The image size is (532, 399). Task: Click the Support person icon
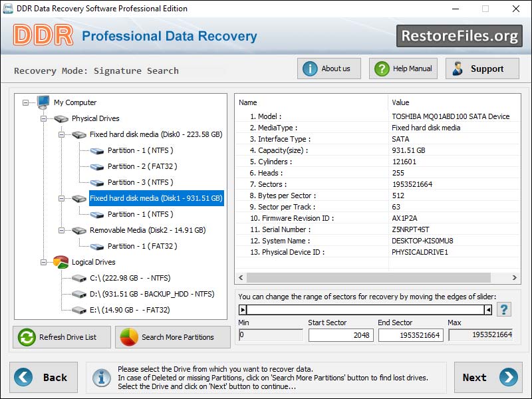(x=459, y=68)
